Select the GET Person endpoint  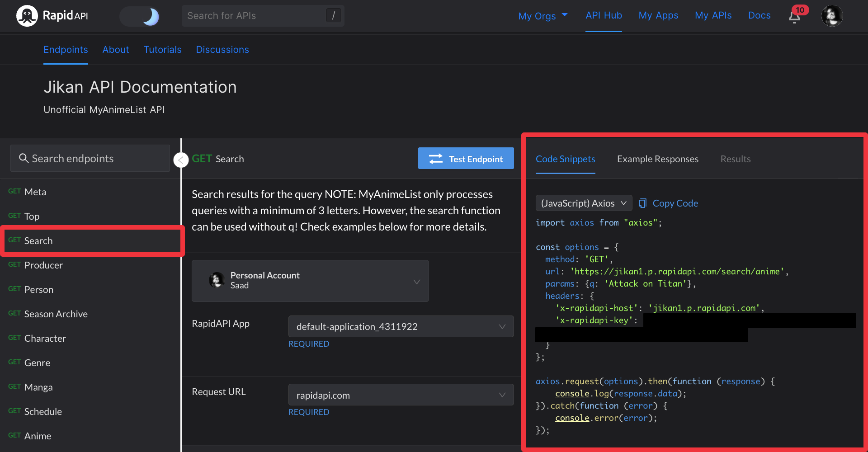click(x=90, y=289)
